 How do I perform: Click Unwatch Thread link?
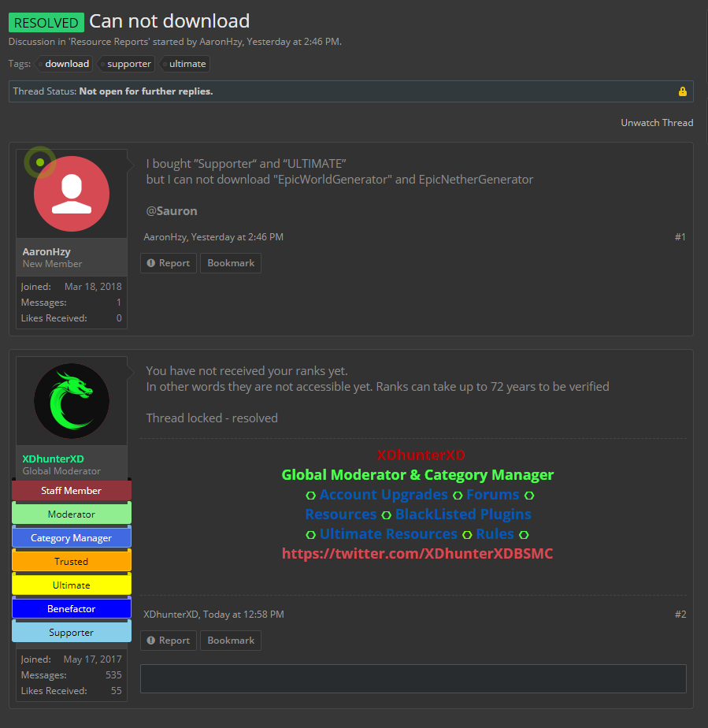tap(657, 123)
